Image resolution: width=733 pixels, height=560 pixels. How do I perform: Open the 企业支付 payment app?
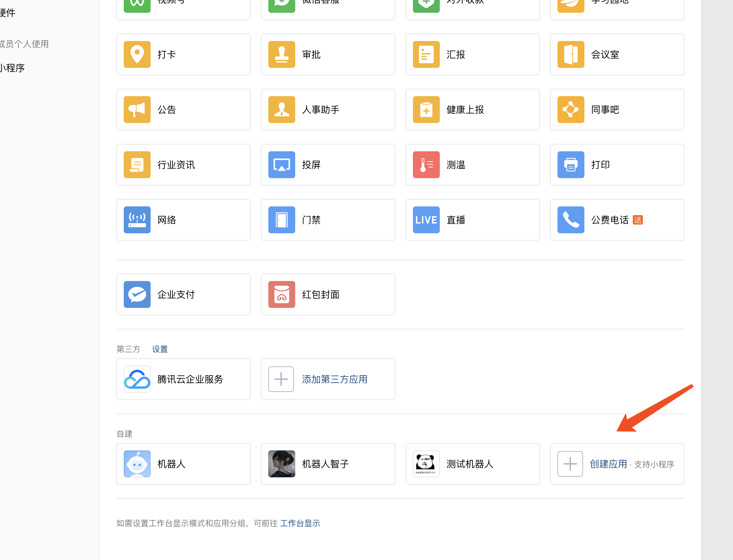(137, 294)
